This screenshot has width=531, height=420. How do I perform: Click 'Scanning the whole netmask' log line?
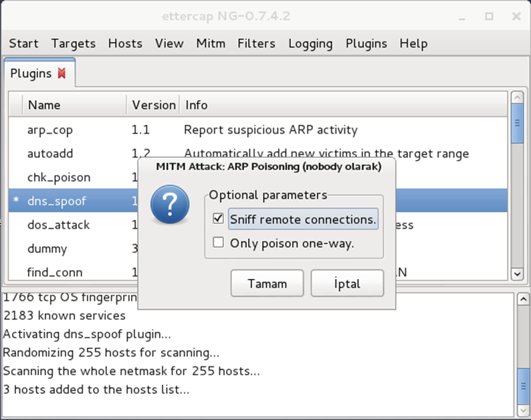click(x=131, y=371)
